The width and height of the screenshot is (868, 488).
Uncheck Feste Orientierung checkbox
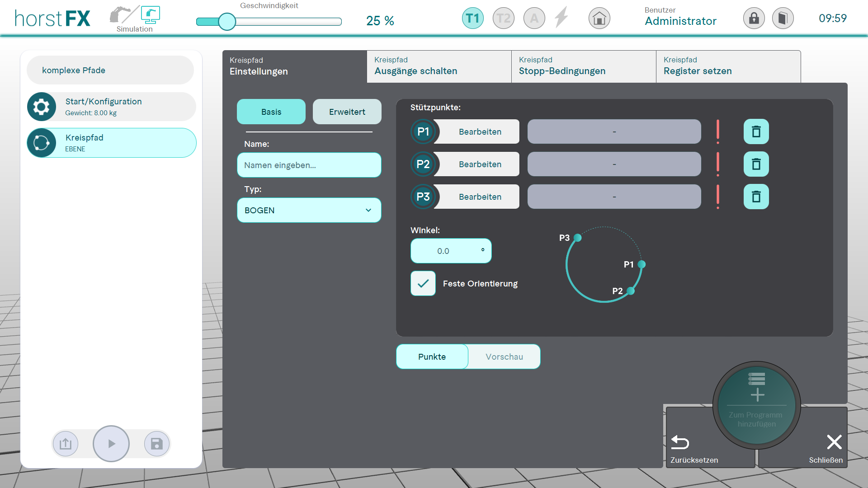coord(423,283)
